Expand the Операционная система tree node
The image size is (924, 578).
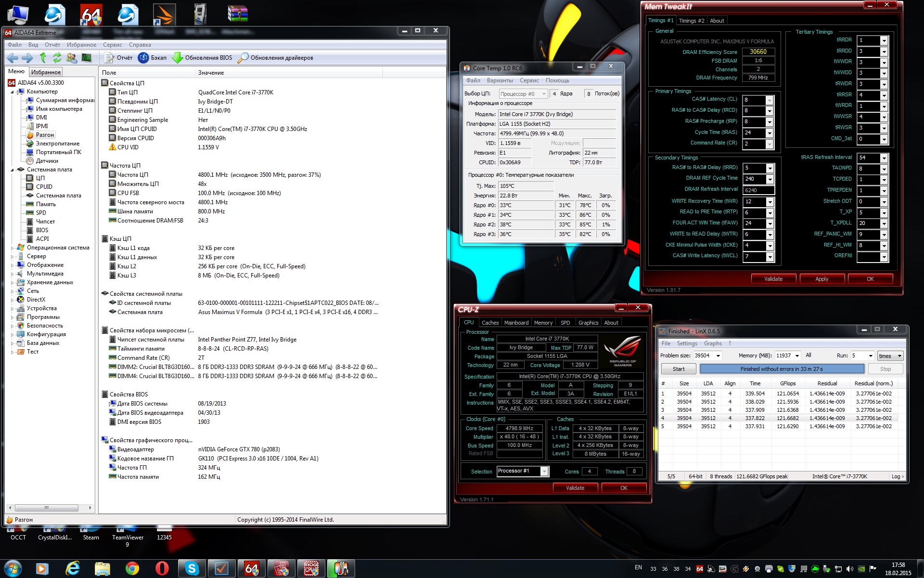click(12, 248)
